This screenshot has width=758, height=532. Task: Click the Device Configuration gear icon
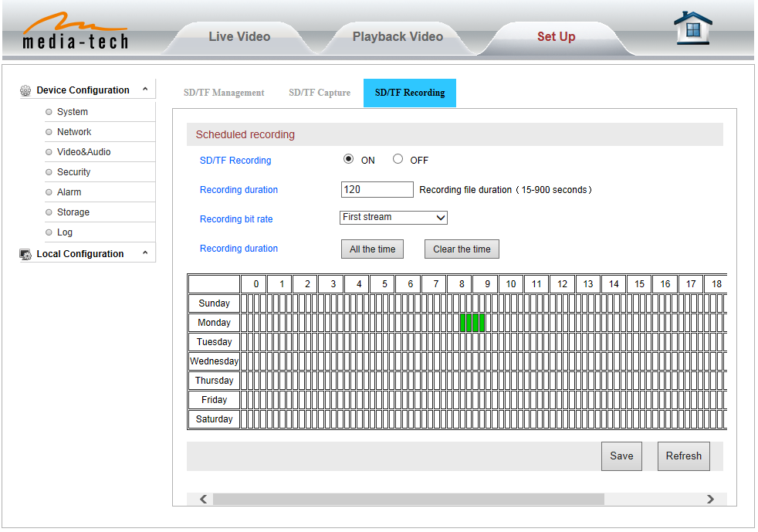25,90
